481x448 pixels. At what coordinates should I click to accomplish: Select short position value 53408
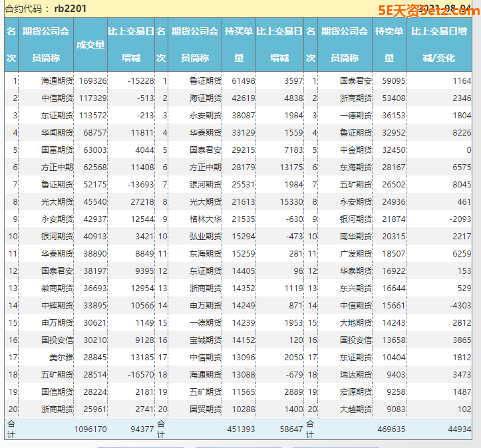pyautogui.click(x=394, y=98)
